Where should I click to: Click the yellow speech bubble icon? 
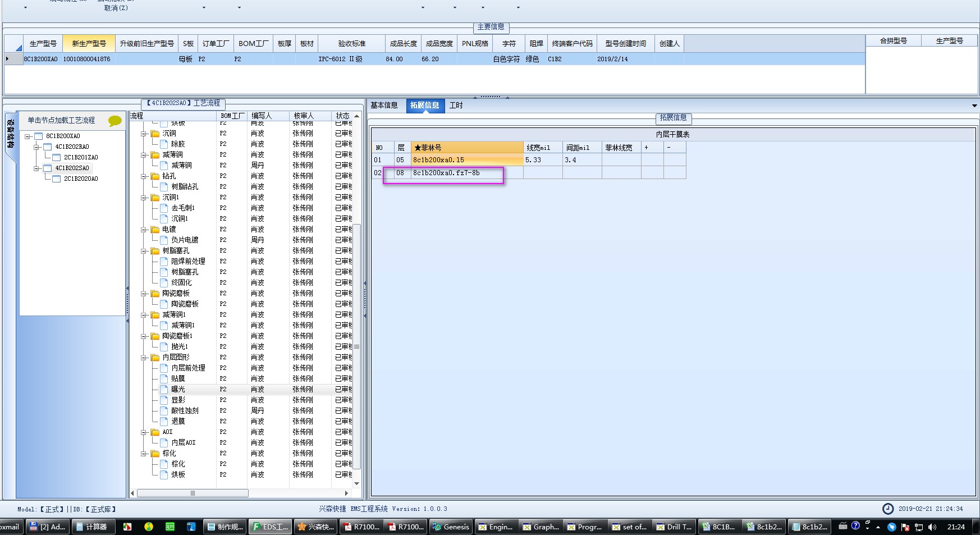pyautogui.click(x=115, y=121)
